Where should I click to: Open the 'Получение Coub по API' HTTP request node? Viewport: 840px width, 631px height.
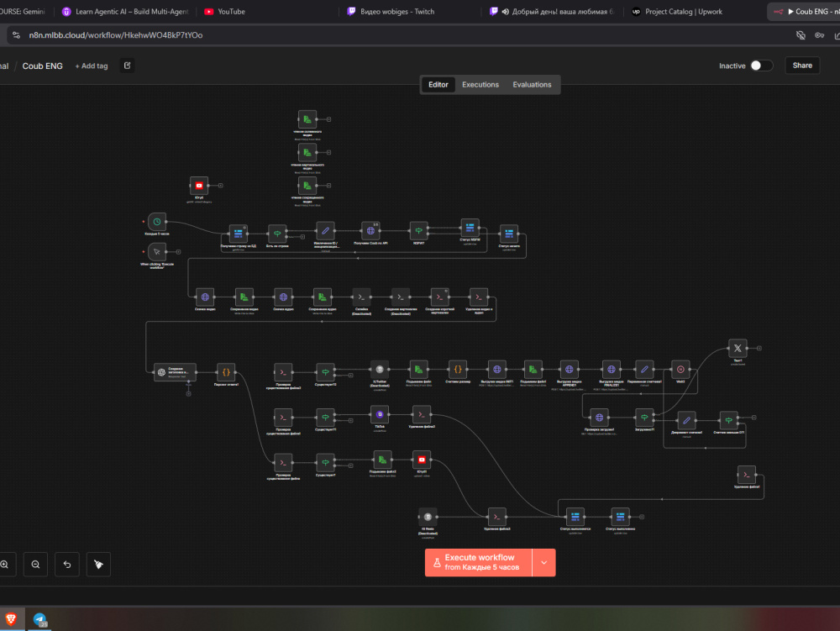(x=370, y=231)
